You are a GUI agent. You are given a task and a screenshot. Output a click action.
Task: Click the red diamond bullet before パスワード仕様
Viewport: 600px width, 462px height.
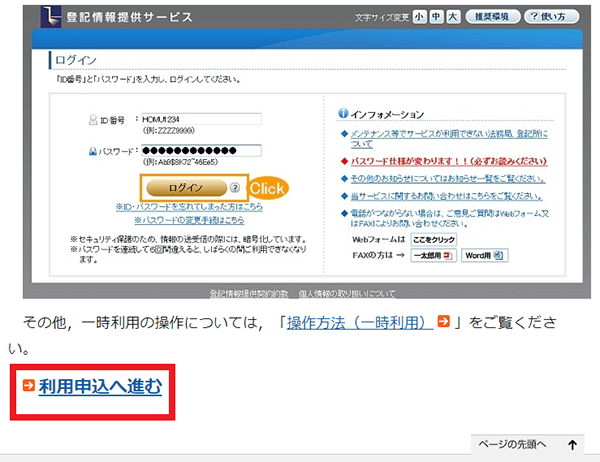pyautogui.click(x=344, y=161)
